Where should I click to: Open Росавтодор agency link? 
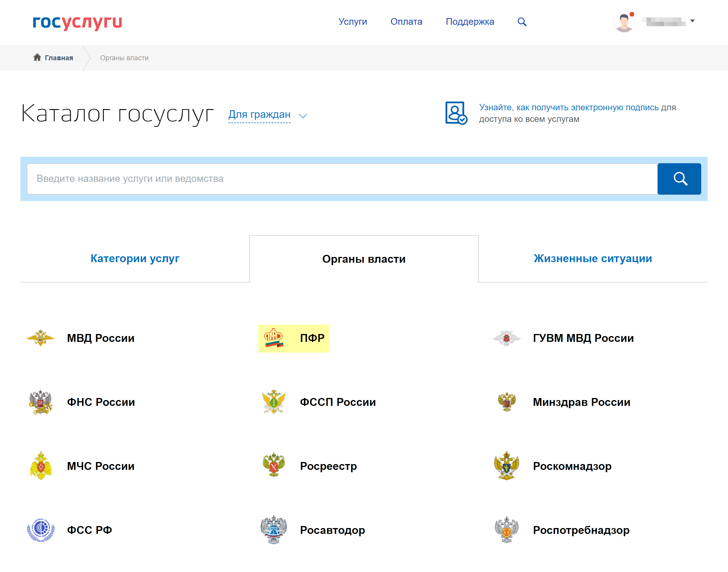(333, 530)
